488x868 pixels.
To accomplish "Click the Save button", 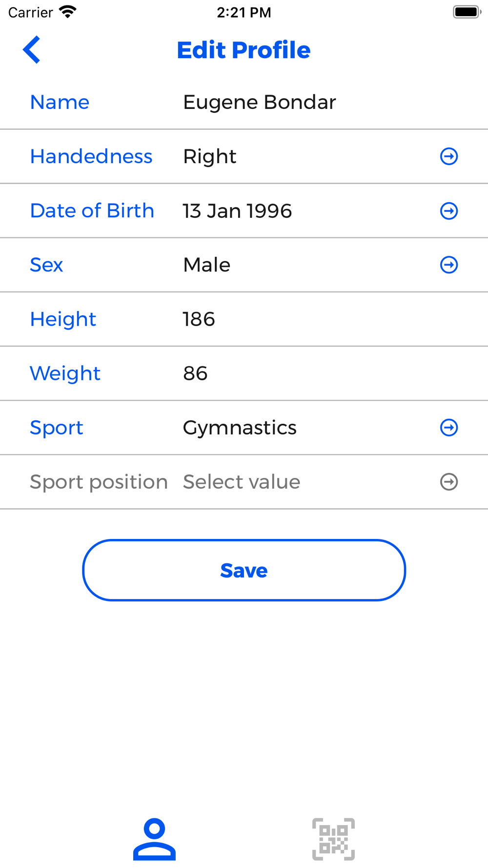I will click(244, 570).
